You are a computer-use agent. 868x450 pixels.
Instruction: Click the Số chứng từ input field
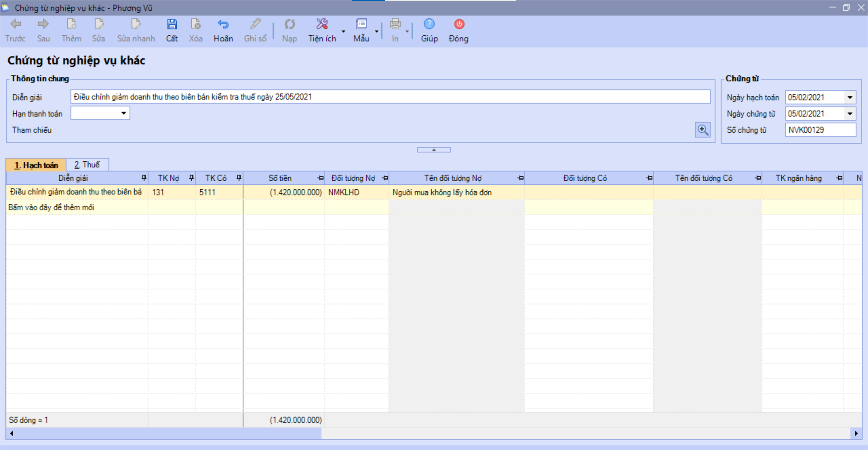pyautogui.click(x=820, y=130)
